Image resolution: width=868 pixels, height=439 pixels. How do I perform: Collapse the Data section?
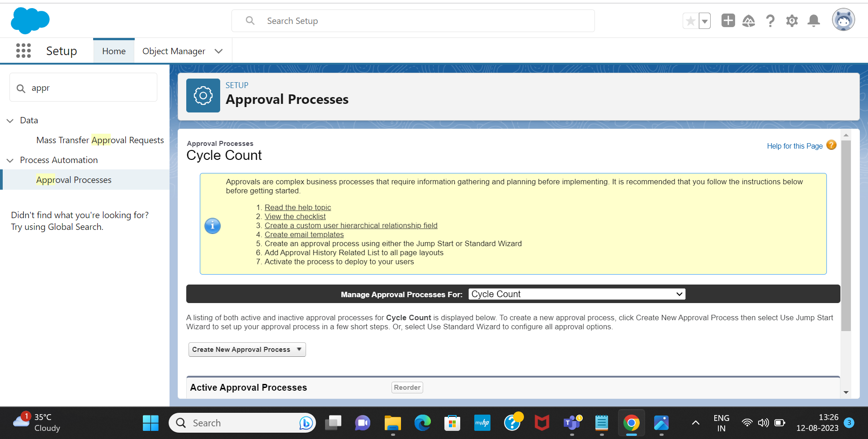point(10,121)
